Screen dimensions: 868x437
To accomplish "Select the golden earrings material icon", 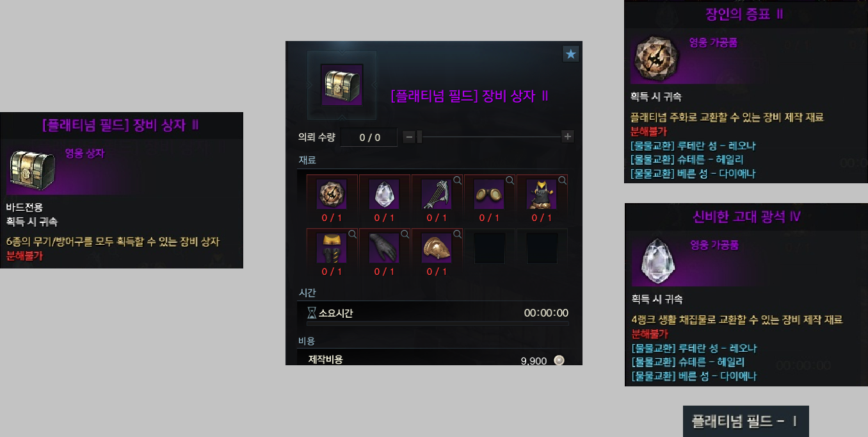I will click(489, 194).
